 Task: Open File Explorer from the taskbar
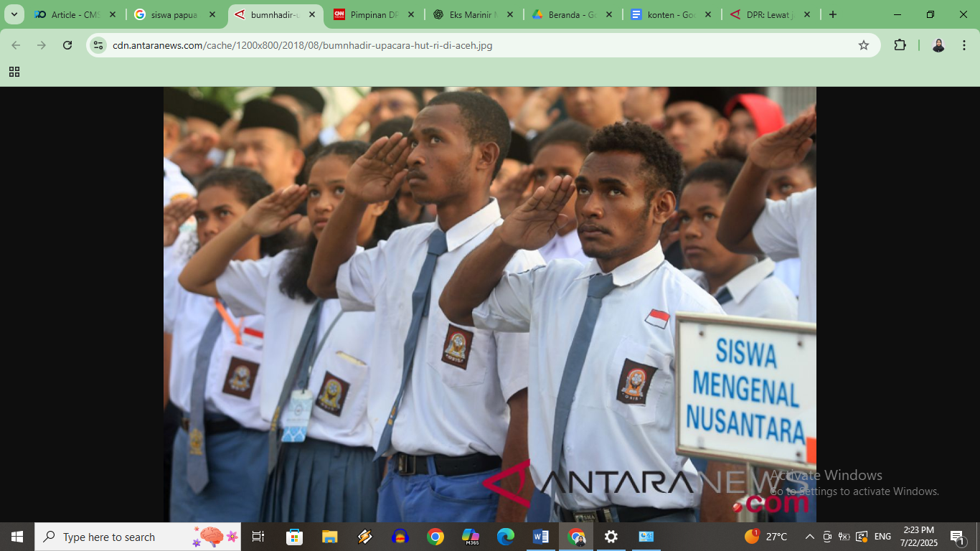click(329, 537)
